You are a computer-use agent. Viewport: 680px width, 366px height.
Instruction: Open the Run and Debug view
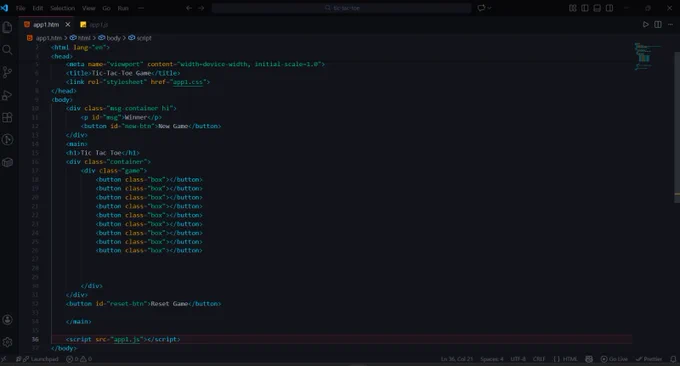click(7, 95)
